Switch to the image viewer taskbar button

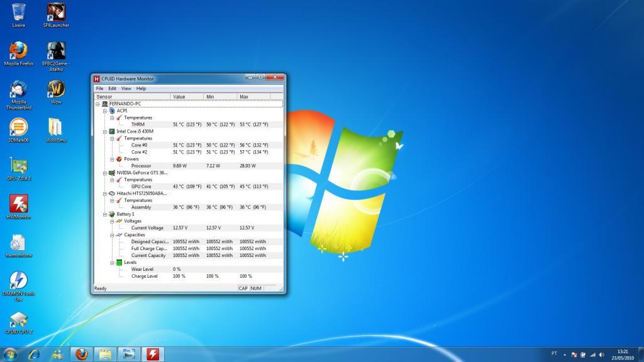129,354
